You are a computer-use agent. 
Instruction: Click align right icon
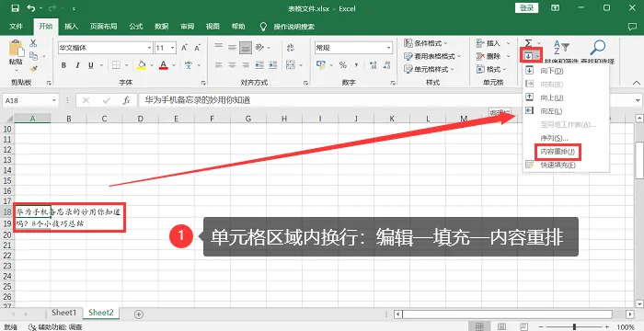pos(246,65)
